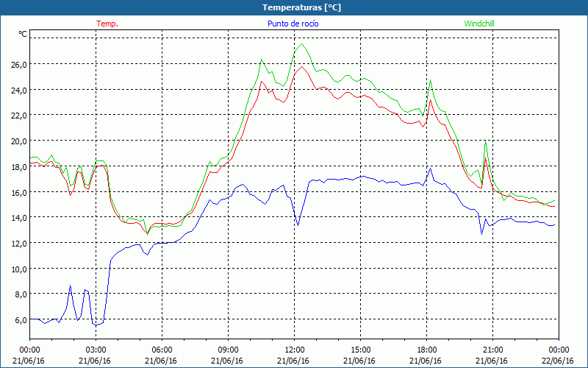Click the '00:00' label above 22/06/16
The width and height of the screenshot is (588, 368).
559,350
